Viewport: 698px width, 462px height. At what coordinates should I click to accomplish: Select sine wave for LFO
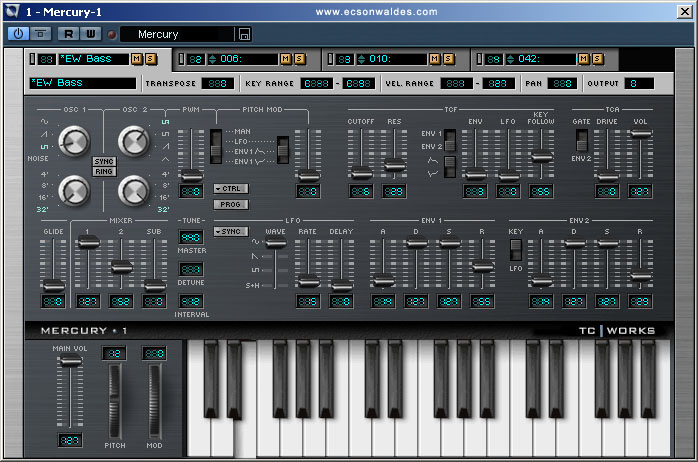tap(255, 242)
